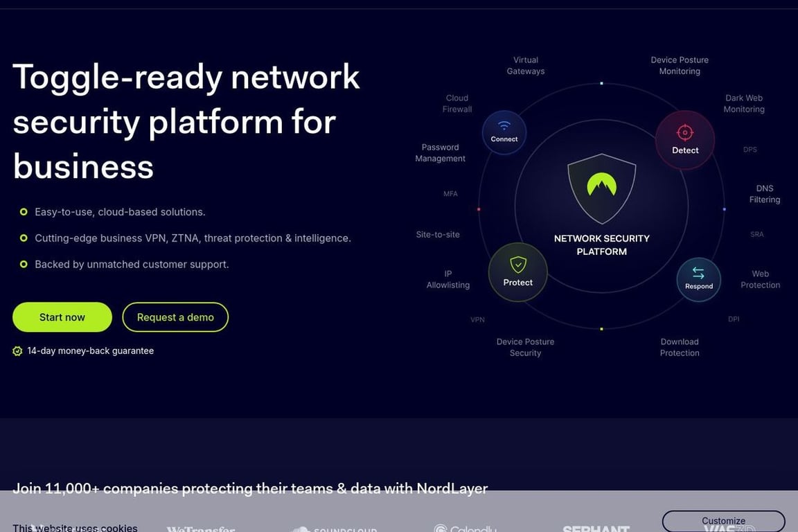Click the VPN label in diagram
The image size is (798, 532).
[x=477, y=320]
